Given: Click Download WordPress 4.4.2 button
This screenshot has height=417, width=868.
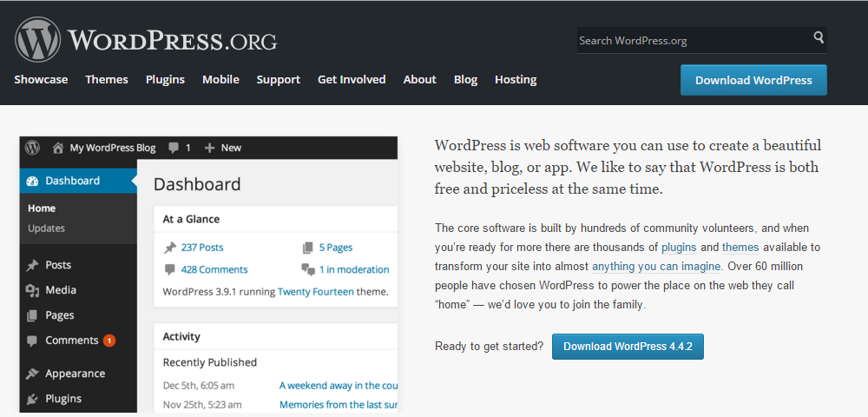Looking at the screenshot, I should coord(628,347).
